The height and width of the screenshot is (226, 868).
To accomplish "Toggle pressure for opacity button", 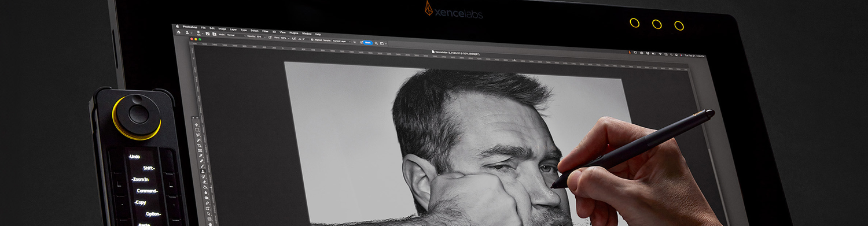I will point(270,38).
